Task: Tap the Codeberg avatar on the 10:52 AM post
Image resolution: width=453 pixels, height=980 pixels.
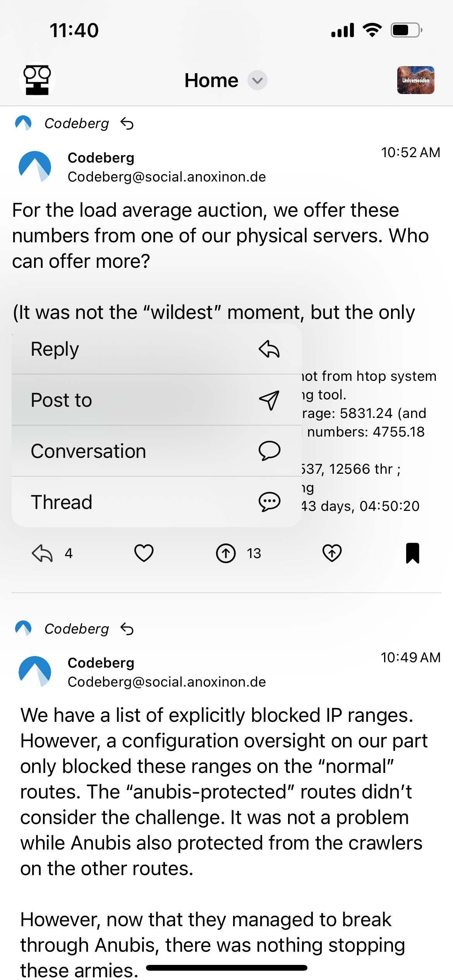Action: pos(35,166)
